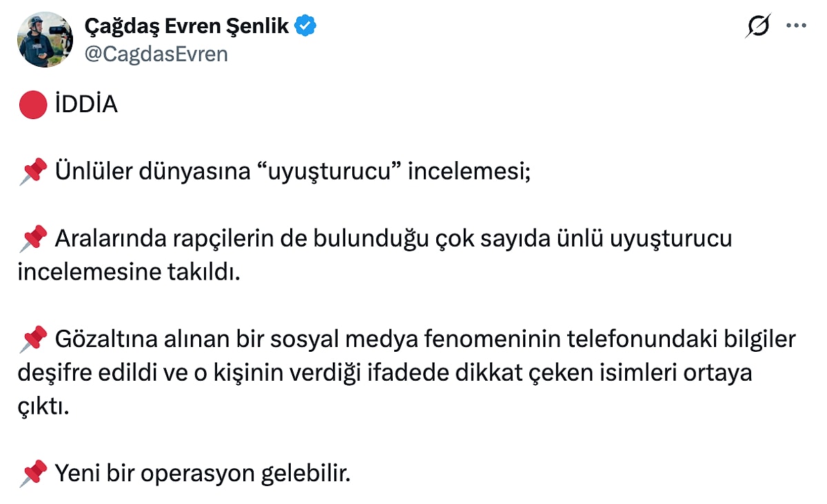Click the pushpin before "Aralarında rapçilerin"
827x504 pixels.
tap(33, 239)
